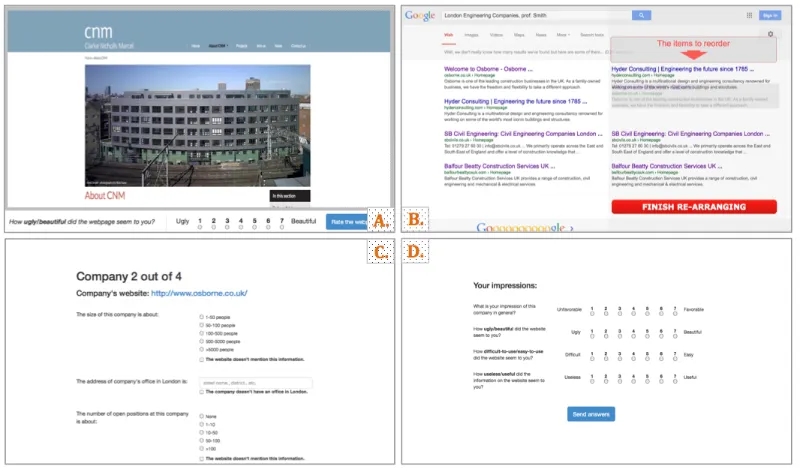This screenshot has height=468, width=802.
Task: Open the Search tools option
Action: coord(592,35)
